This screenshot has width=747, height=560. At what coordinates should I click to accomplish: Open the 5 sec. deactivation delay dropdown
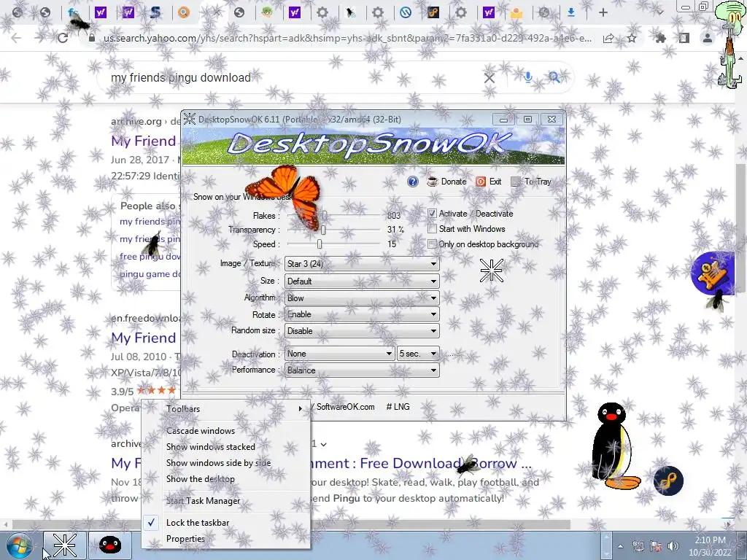click(418, 354)
